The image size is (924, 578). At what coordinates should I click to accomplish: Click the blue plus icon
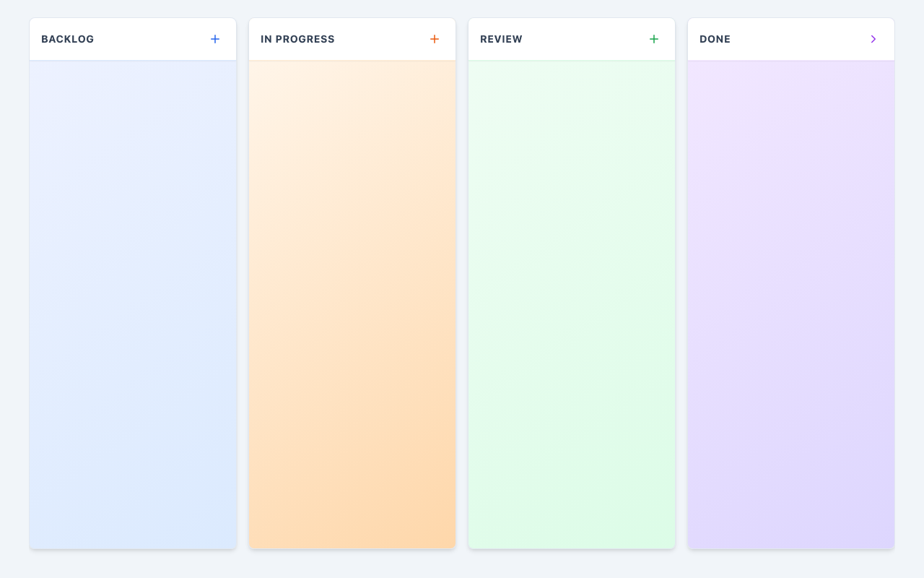[x=215, y=39]
